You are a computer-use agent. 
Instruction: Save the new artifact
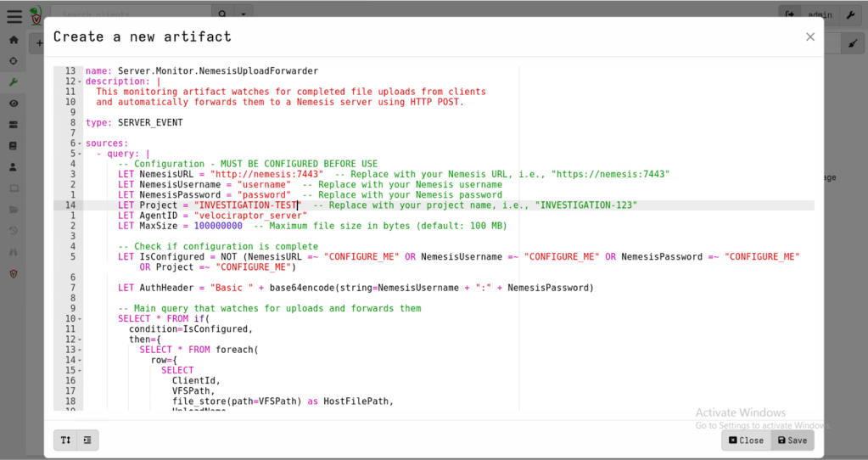(792, 440)
